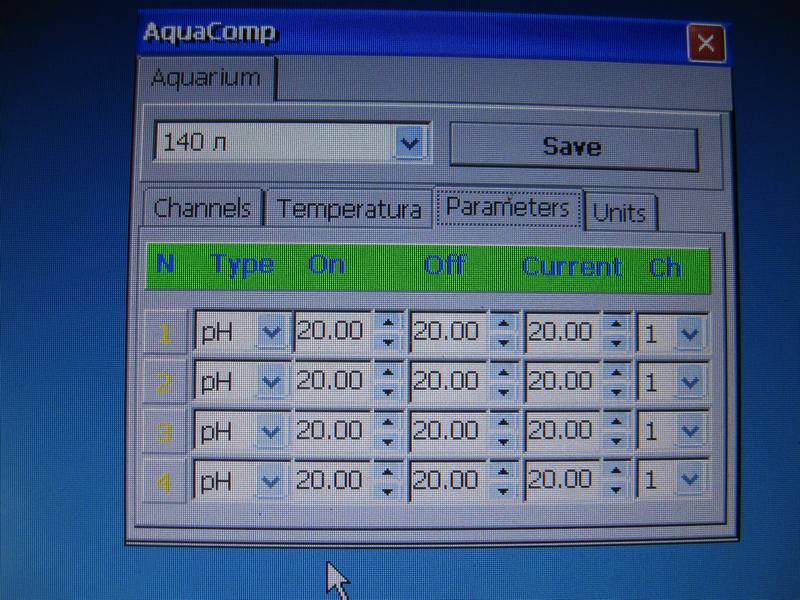Viewport: 800px width, 600px height.
Task: Click row 3 Current value field
Action: coord(562,431)
